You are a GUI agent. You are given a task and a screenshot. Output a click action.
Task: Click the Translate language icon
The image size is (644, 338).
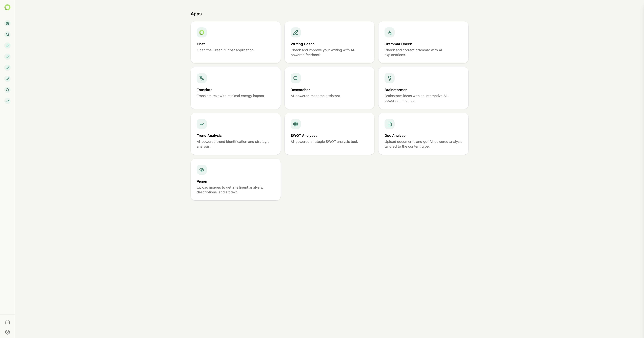tap(202, 78)
